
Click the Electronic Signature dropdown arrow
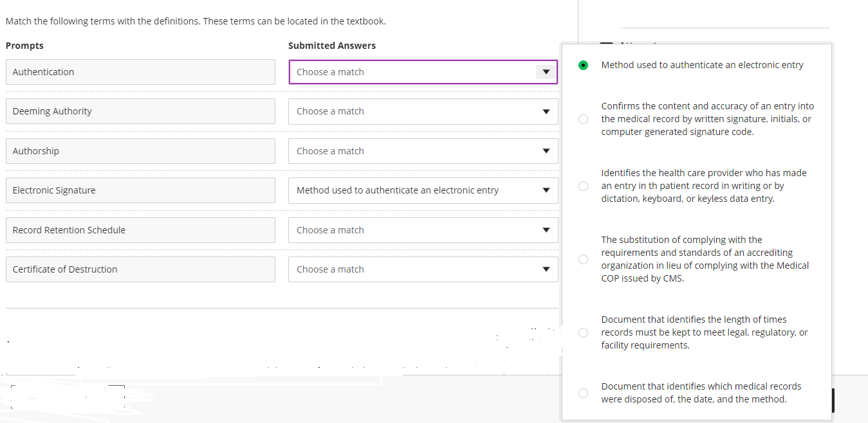(x=546, y=190)
